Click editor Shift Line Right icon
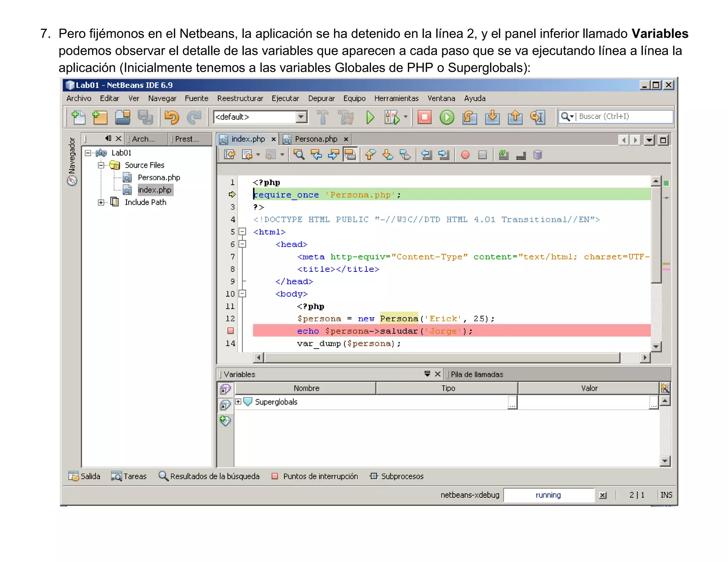The height and width of the screenshot is (562, 728). [444, 155]
